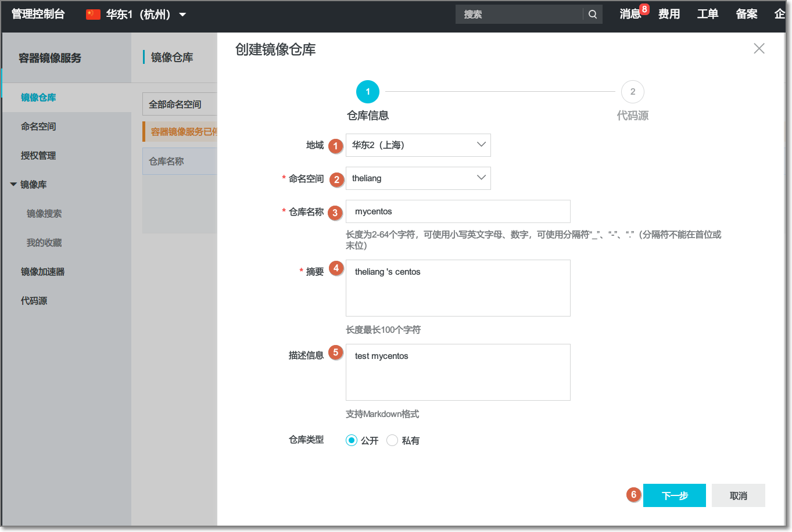
Task: Select the 私有 repository type radio
Action: click(x=392, y=440)
